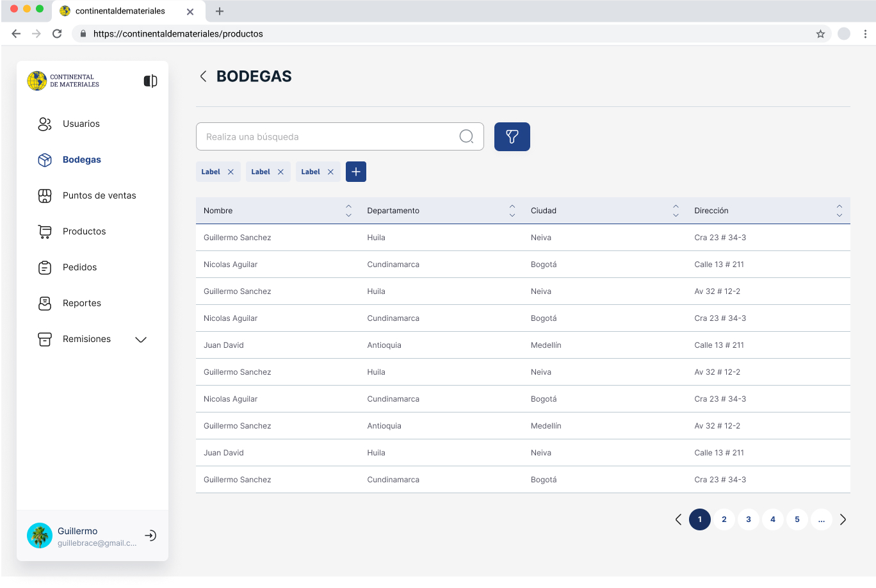
Task: Click the search magnifier icon
Action: pos(466,136)
